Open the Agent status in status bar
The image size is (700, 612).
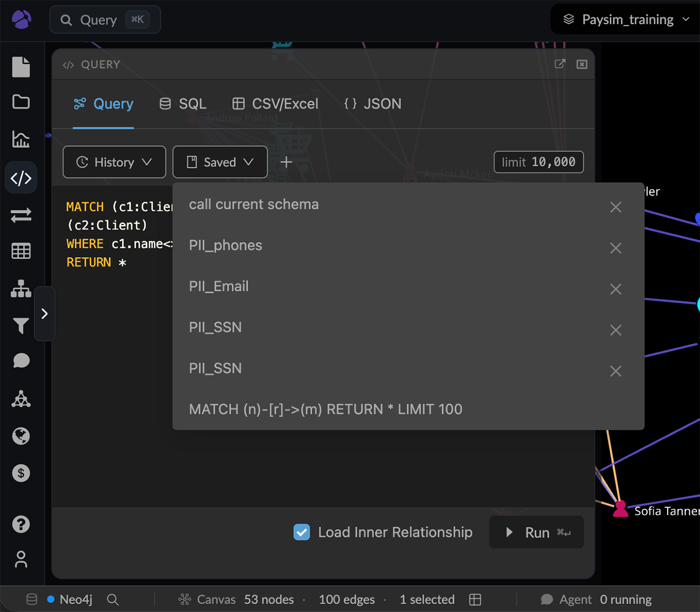596,599
